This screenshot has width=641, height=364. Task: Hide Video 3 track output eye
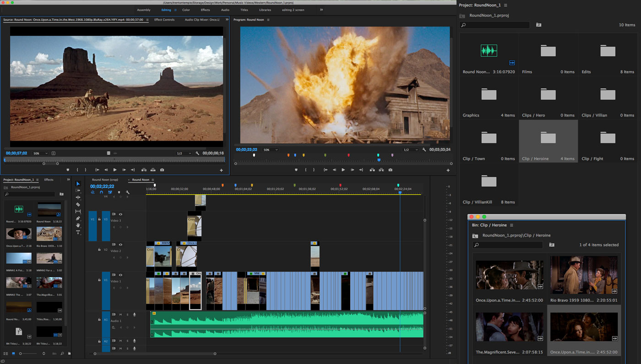[120, 214]
